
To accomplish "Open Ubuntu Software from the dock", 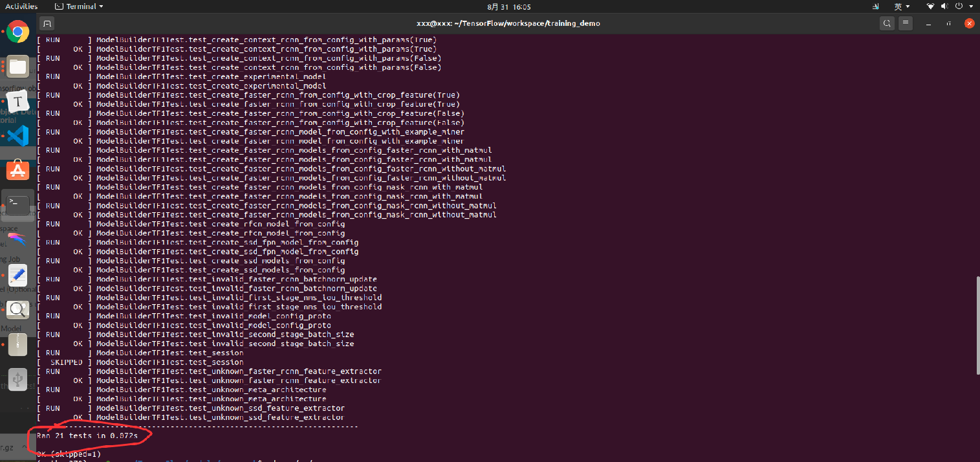I will pyautogui.click(x=17, y=170).
